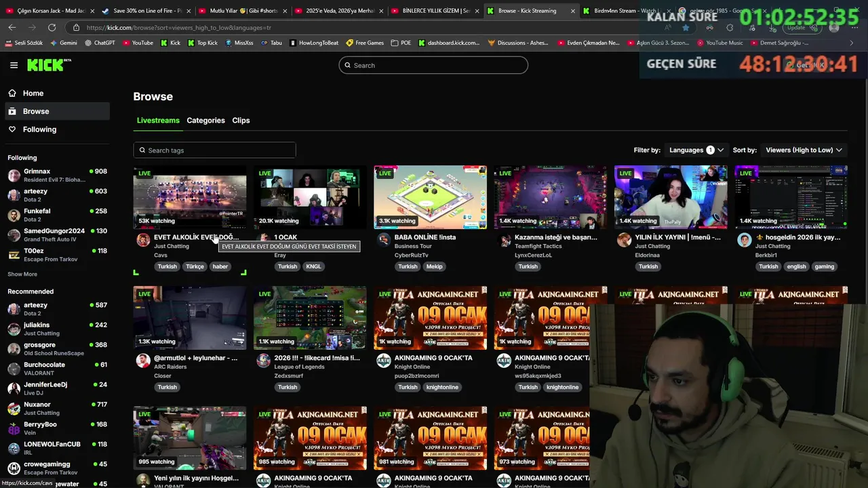
Task: Switch to the Clips tab
Action: (x=241, y=120)
